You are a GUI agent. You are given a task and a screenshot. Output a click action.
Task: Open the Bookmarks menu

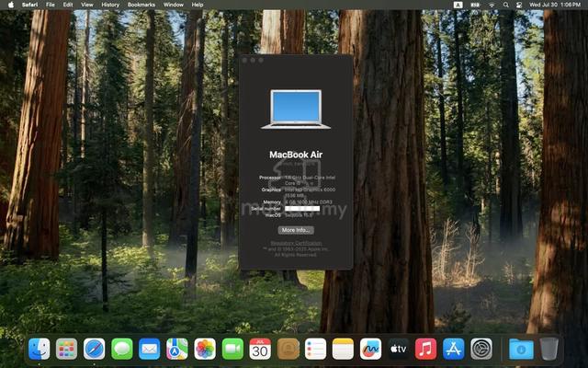pos(141,5)
